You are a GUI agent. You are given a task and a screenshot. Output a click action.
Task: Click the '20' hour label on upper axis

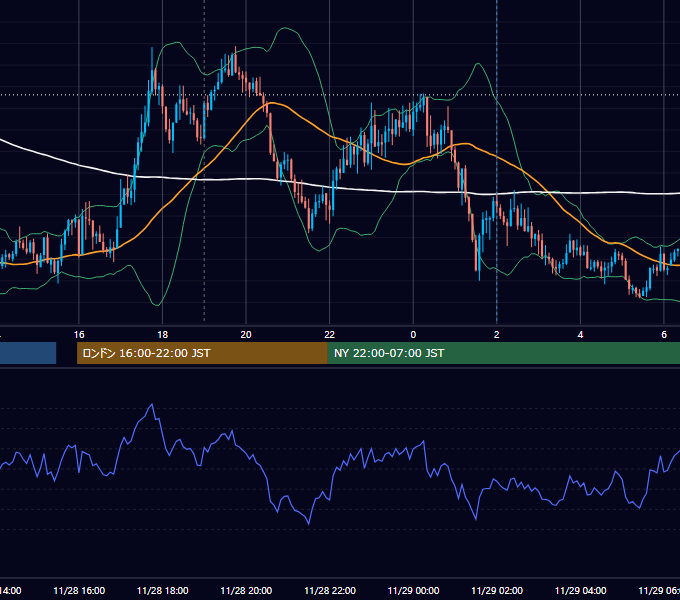[x=246, y=335]
